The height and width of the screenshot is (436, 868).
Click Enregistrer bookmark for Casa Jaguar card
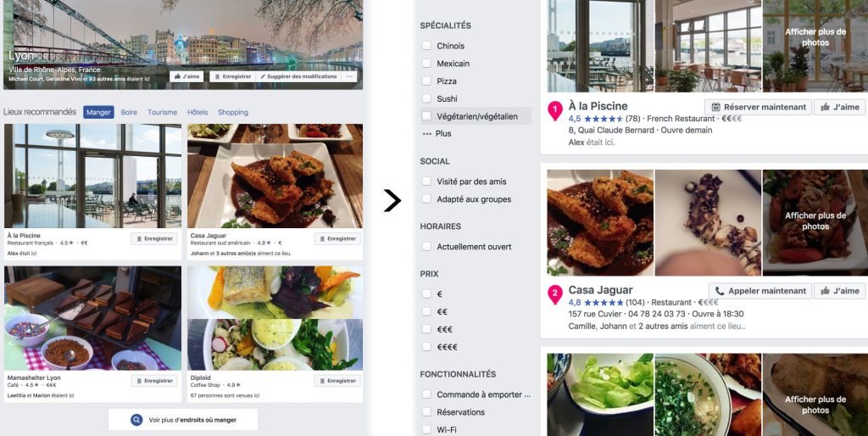337,238
